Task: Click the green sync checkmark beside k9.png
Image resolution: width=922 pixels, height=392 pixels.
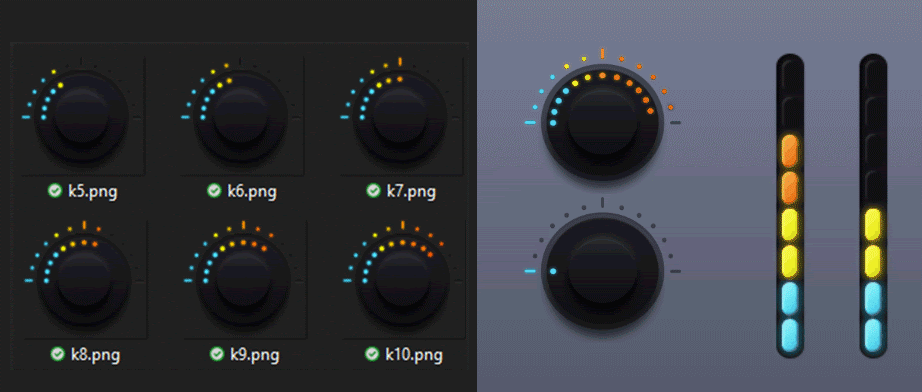Action: [x=216, y=354]
